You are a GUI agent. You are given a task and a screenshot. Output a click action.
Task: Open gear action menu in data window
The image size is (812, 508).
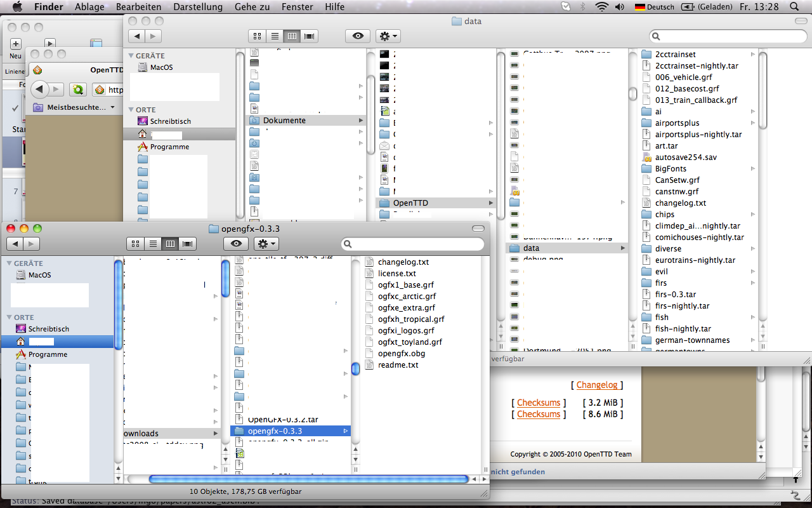(388, 36)
